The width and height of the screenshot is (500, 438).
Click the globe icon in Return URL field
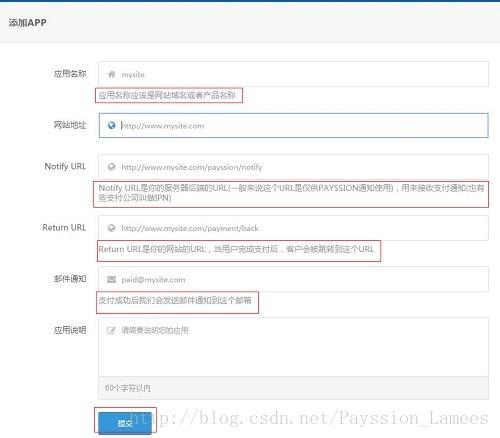point(111,228)
